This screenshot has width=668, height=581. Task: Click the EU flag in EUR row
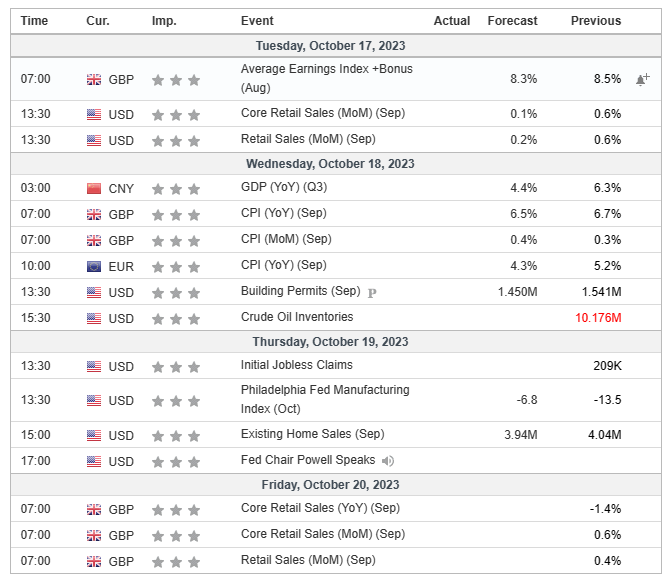[x=94, y=266]
